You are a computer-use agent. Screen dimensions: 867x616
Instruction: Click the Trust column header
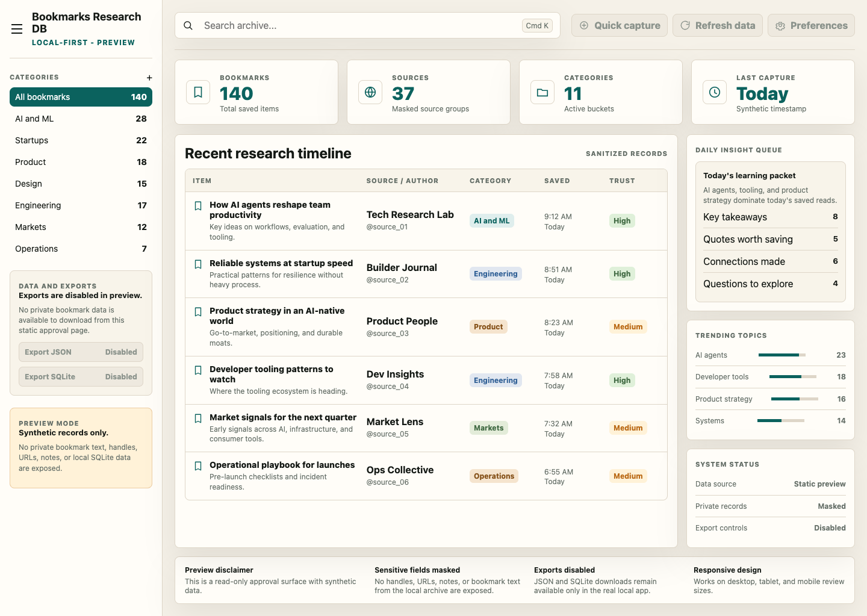pyautogui.click(x=622, y=181)
